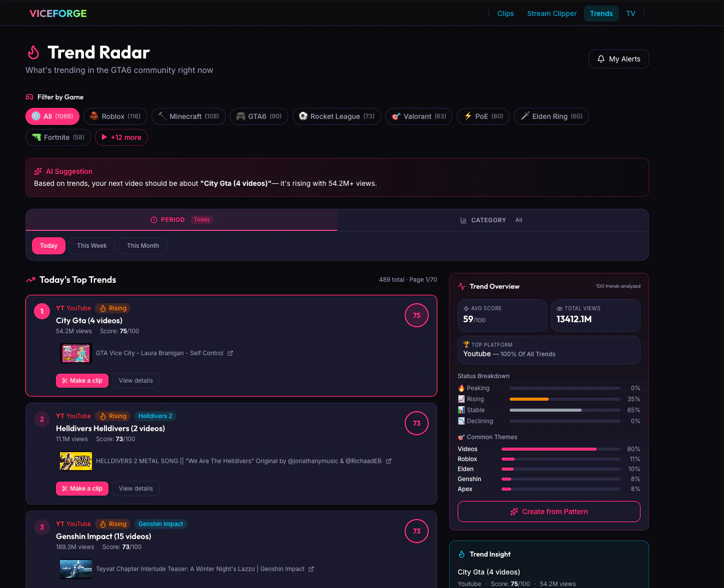The height and width of the screenshot is (588, 724).
Task: Expand the +12 more games list
Action: 121,137
